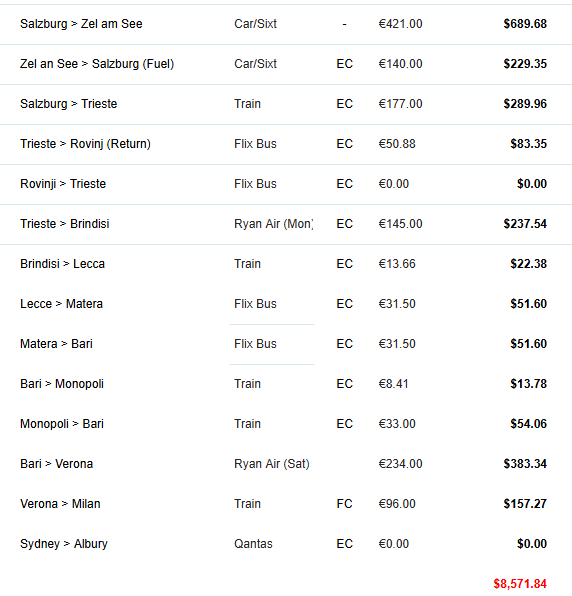The image size is (572, 596).
Task: Select the Ryan Air (Sat) carrier cell
Action: tap(272, 464)
